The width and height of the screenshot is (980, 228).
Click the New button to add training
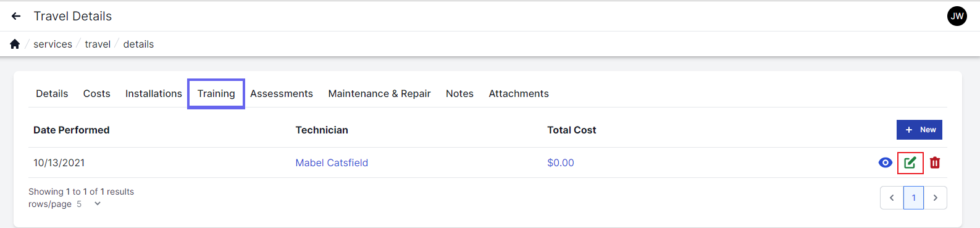[x=919, y=130]
